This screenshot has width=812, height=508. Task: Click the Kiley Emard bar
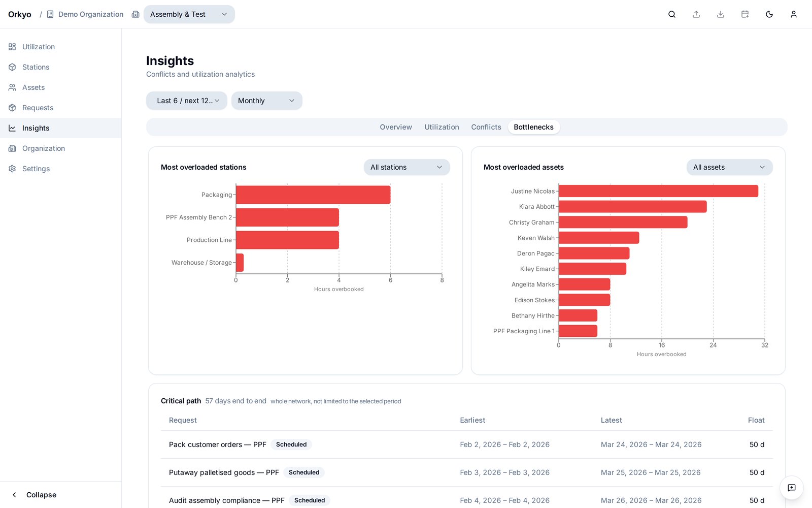click(x=593, y=269)
